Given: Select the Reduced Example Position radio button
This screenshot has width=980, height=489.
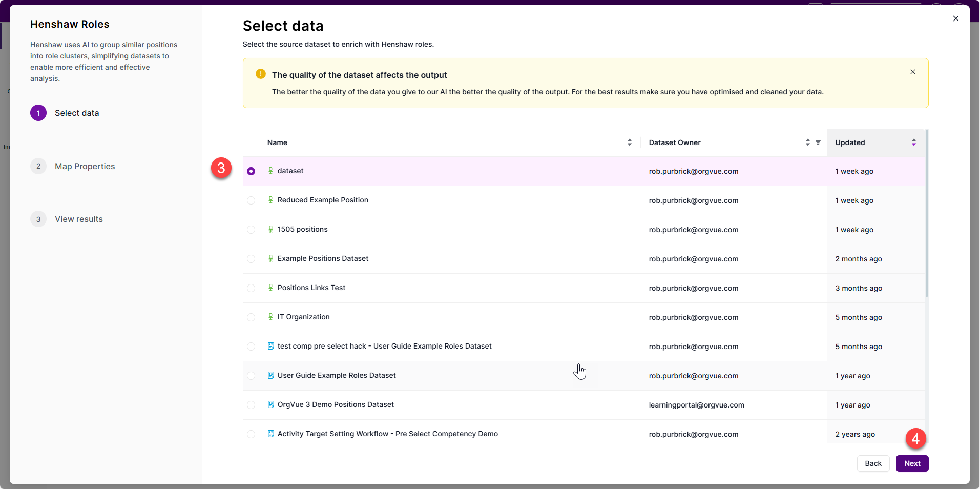Looking at the screenshot, I should [x=251, y=200].
